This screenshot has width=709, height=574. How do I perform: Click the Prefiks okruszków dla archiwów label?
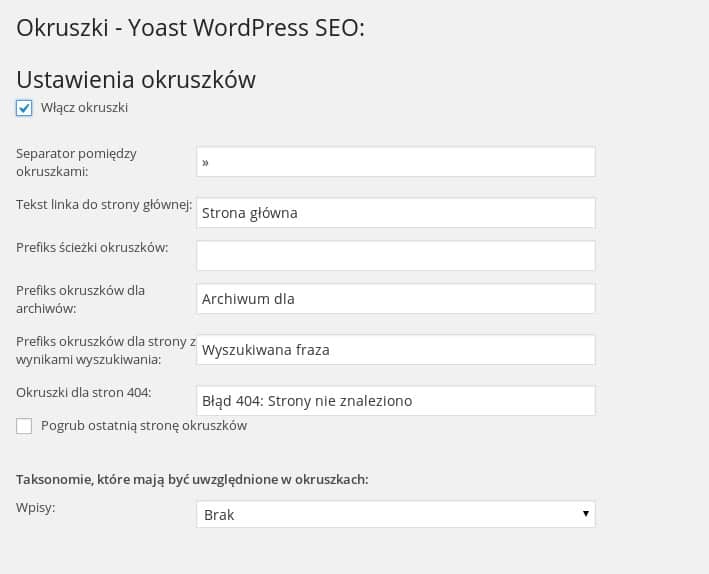80,299
